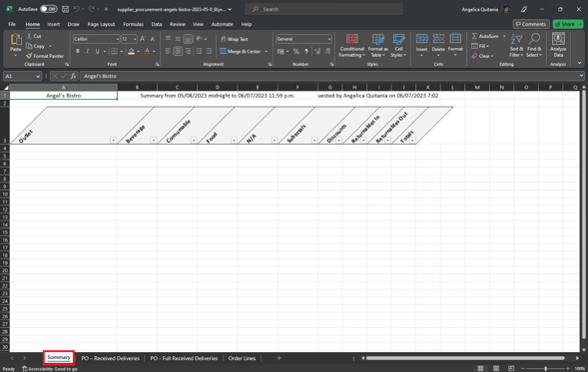Decrease font size icon

[153, 39]
